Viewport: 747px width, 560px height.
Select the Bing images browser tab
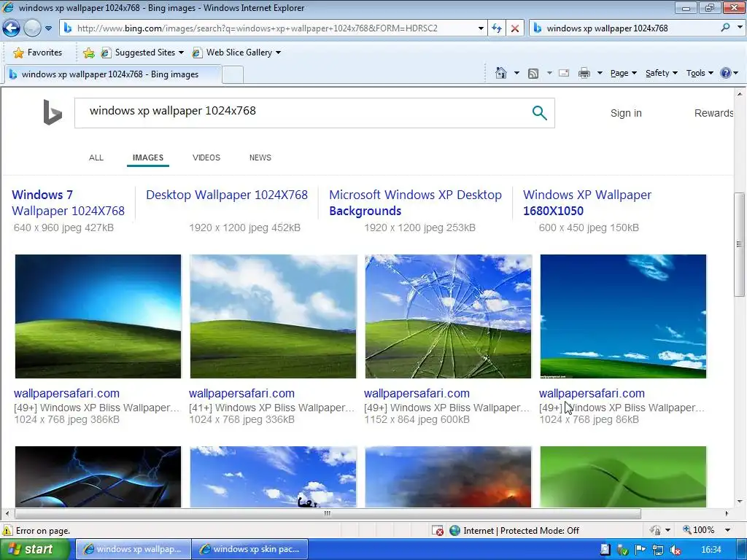(113, 74)
